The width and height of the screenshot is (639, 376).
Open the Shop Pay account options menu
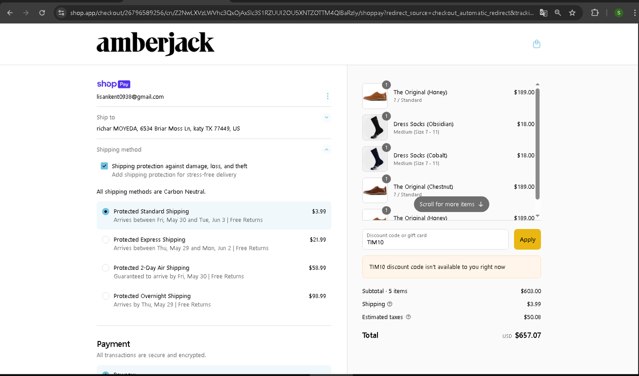coord(327,96)
